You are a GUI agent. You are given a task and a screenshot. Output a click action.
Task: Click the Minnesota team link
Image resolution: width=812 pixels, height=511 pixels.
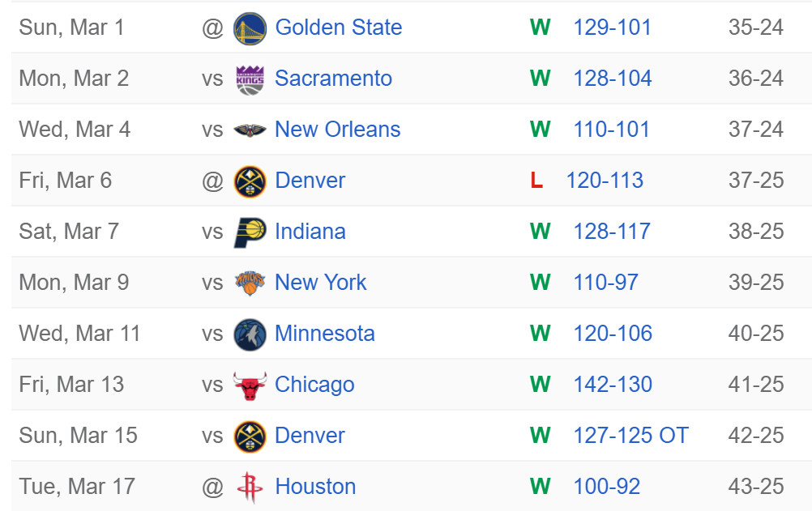[x=324, y=334]
